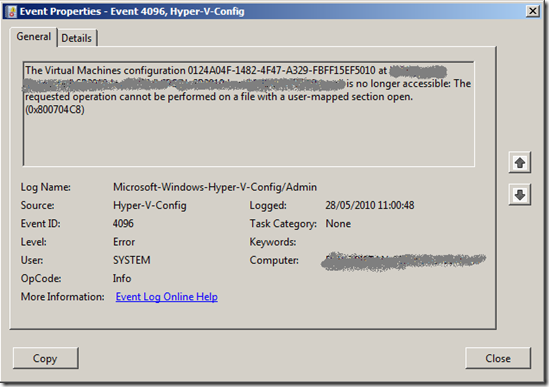Click the 'requested operation cannot be performed' message line
The height and width of the screenshot is (387, 549).
tap(219, 97)
